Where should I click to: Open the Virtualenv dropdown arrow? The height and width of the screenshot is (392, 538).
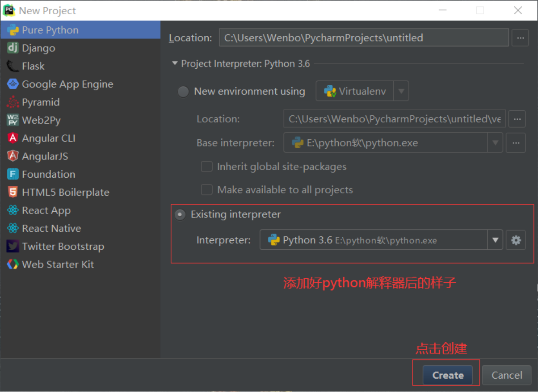[401, 91]
